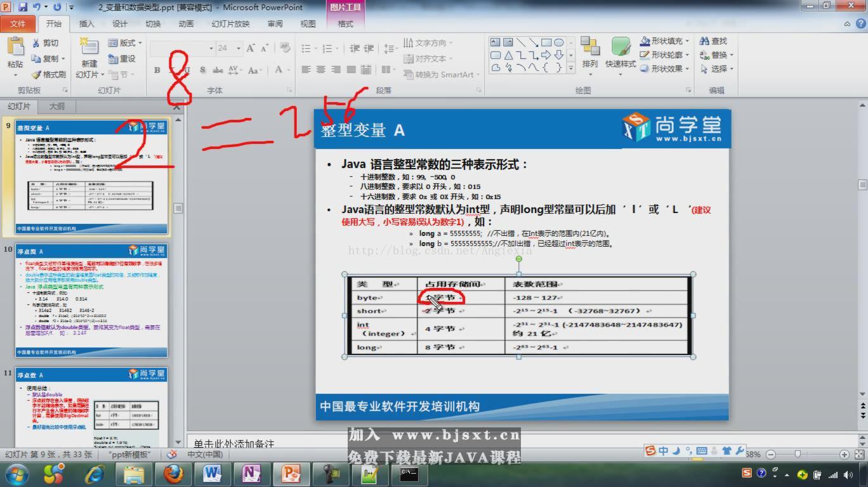Open the Windows Start menu
The image size is (868, 487).
[x=16, y=474]
